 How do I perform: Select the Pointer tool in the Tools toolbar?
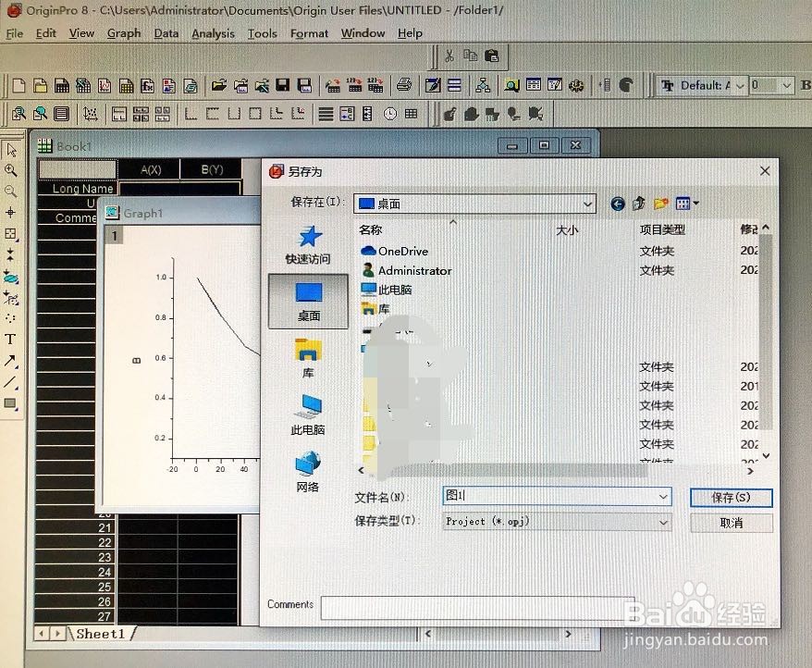click(13, 149)
